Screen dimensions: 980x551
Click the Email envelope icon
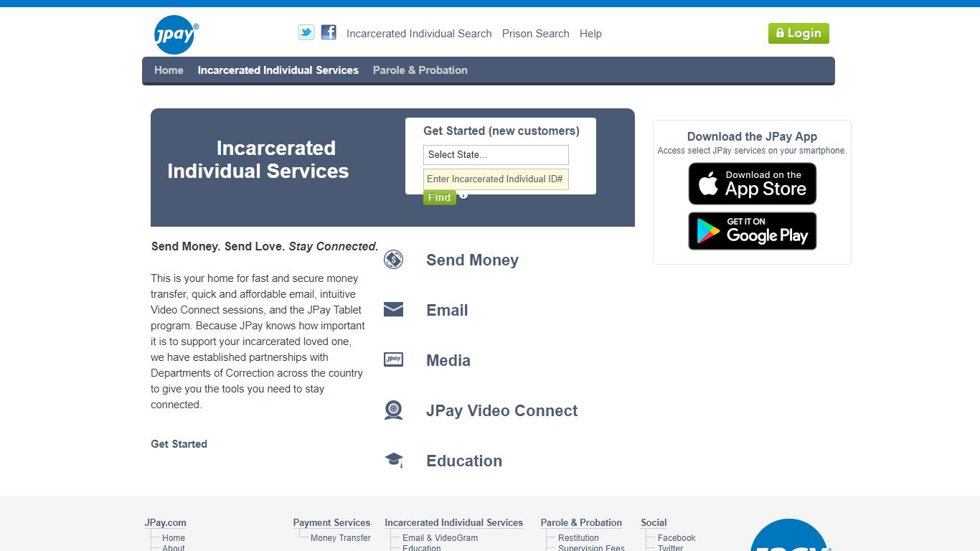[393, 309]
